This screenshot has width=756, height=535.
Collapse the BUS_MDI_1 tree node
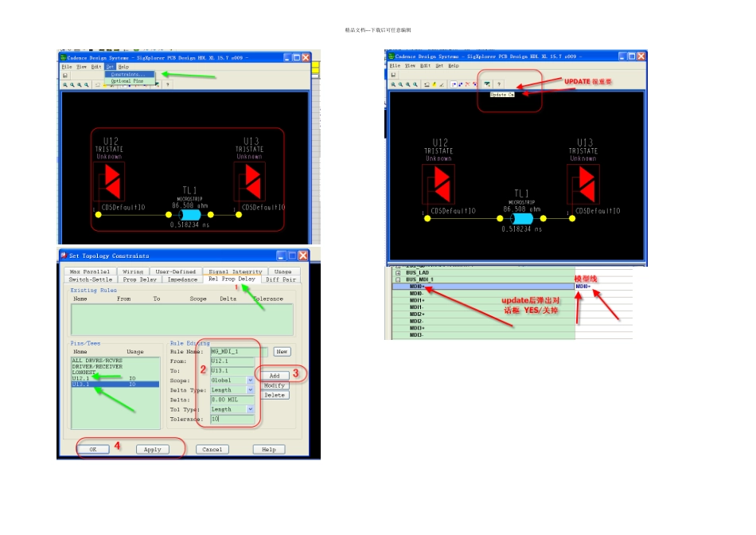397,279
